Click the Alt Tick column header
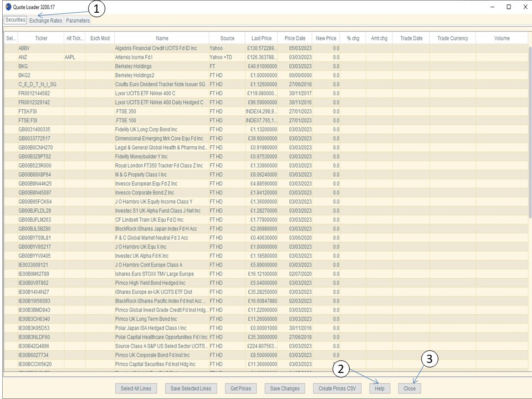Viewport: 532px width, 399px height. point(75,38)
